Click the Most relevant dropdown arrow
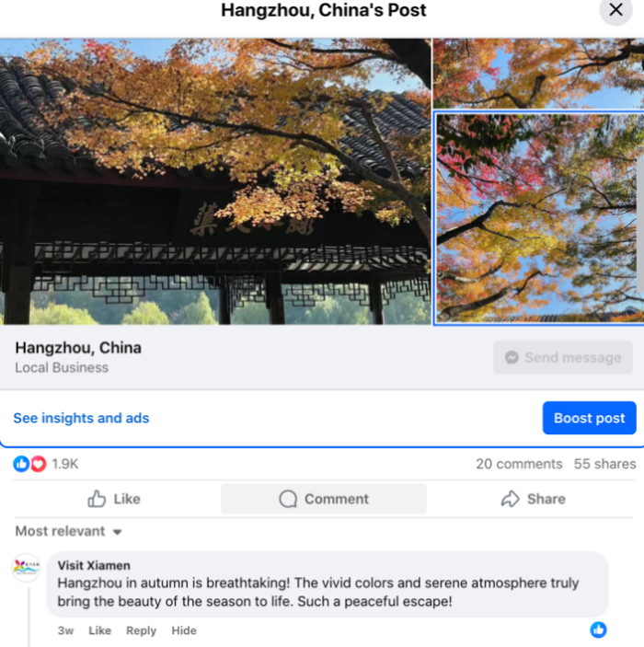 117,532
